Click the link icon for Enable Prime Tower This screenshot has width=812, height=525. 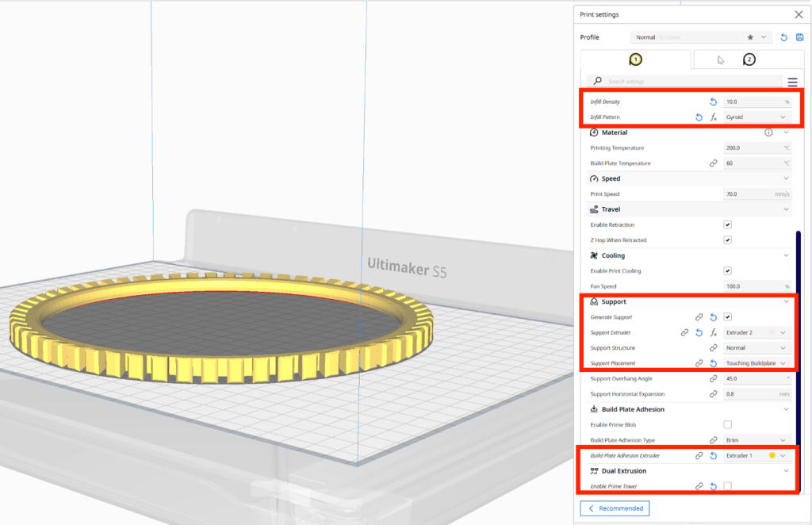click(699, 487)
